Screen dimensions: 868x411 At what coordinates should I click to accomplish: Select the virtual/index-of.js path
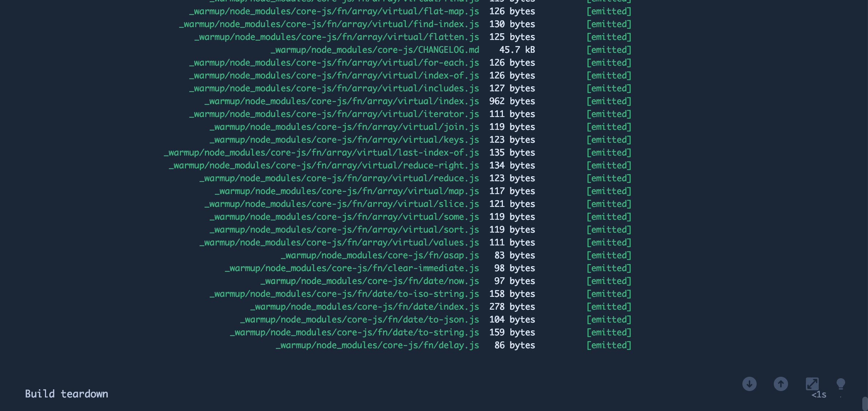click(334, 76)
